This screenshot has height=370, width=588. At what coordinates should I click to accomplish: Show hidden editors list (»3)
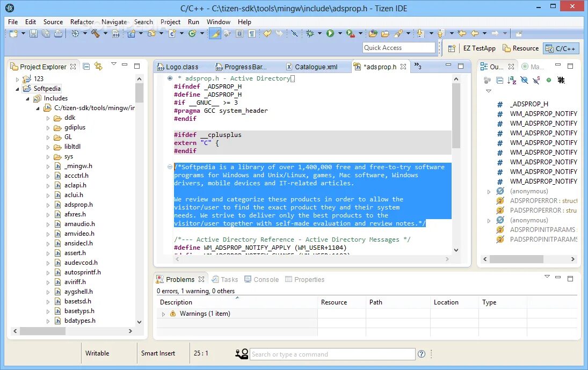[418, 67]
